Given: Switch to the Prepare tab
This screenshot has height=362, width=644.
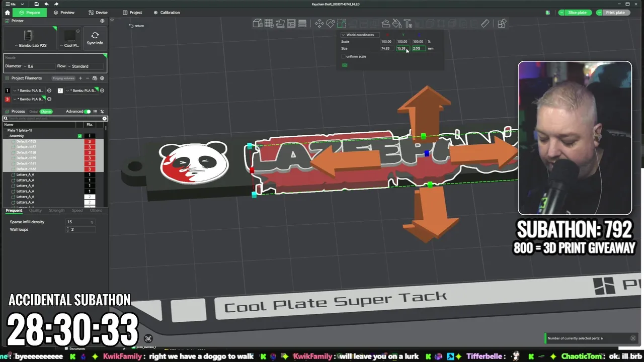Looking at the screenshot, I should tap(29, 13).
